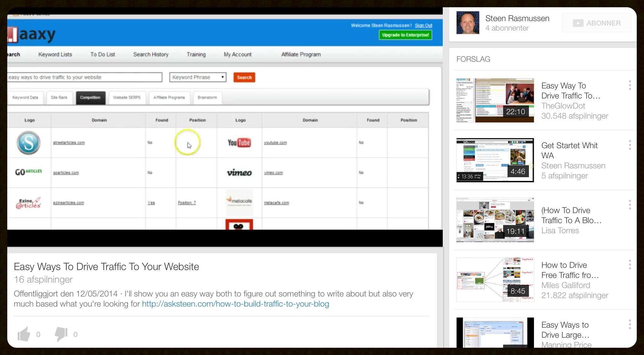This screenshot has height=355, width=644.
Task: Click the GoArticles logo in the table
Action: (29, 172)
